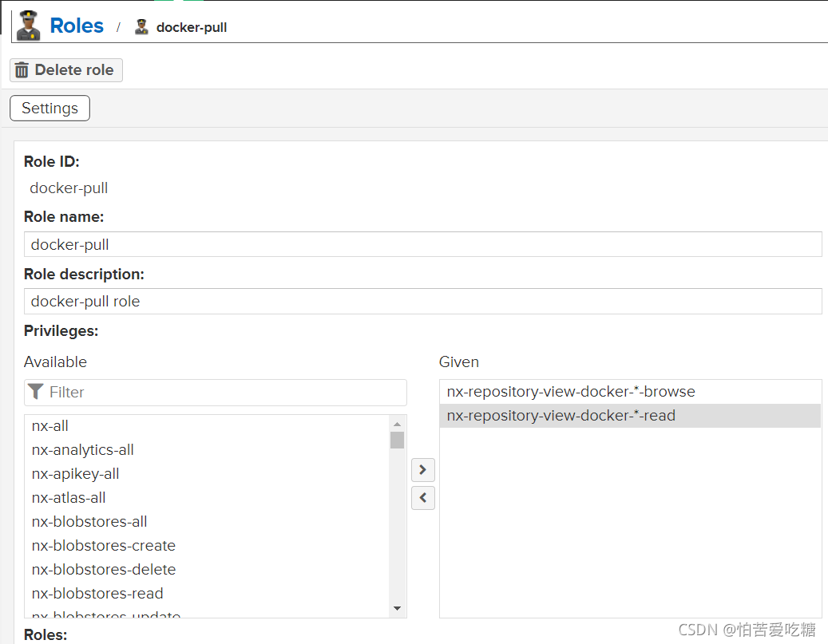Viewport: 828px width, 644px height.
Task: Click the Available list scroll down arrow
Action: [397, 609]
